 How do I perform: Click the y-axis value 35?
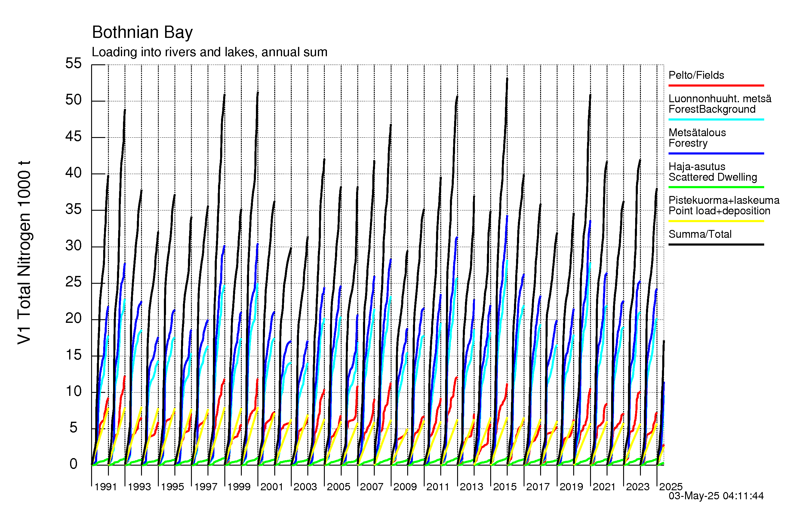[73, 209]
